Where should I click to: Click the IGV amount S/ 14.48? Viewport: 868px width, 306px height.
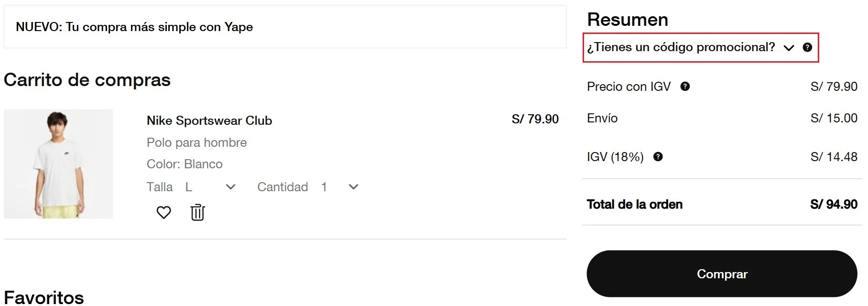pos(834,157)
